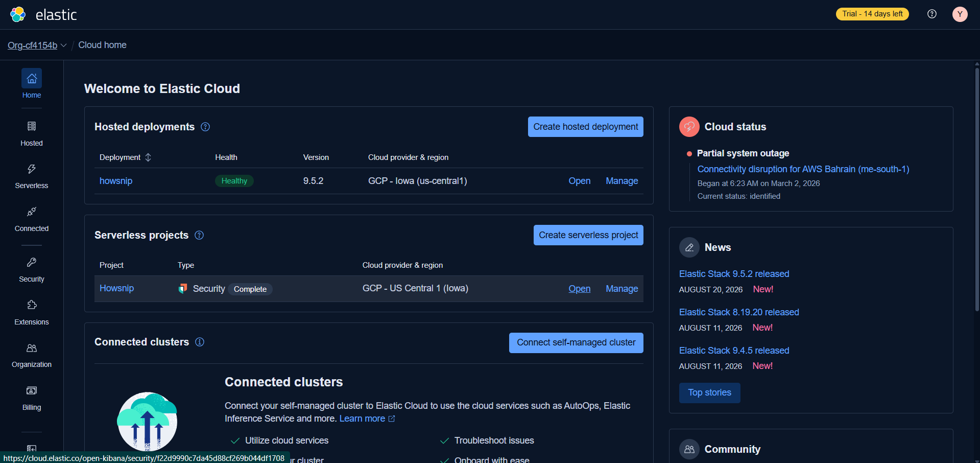Screen dimensions: 980x463
Task: Open the help question mark menu
Action: [932, 14]
